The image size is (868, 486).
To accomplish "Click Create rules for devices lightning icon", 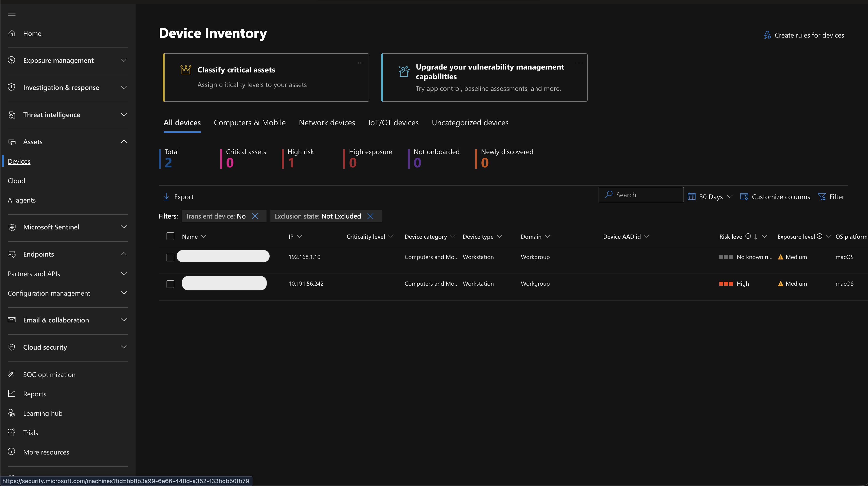I will (767, 35).
